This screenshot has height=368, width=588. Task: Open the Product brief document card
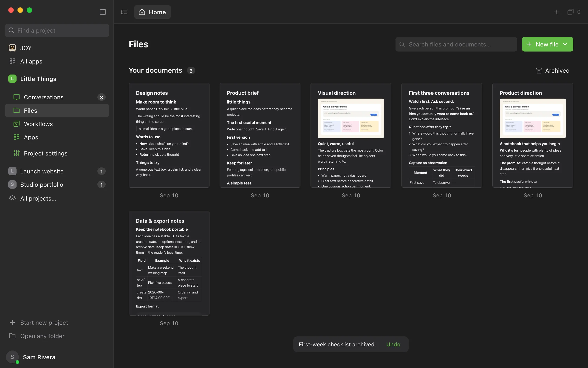click(x=260, y=135)
